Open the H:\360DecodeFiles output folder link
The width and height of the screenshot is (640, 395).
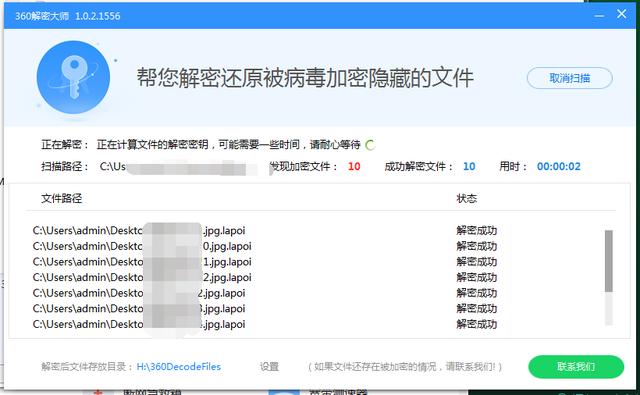coord(178,366)
